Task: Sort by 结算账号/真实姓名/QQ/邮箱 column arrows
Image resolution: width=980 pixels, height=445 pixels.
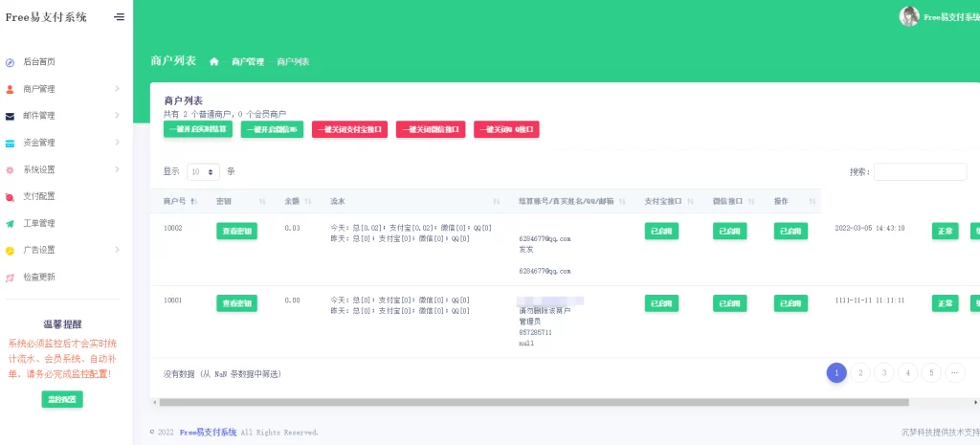Action: pos(622,201)
